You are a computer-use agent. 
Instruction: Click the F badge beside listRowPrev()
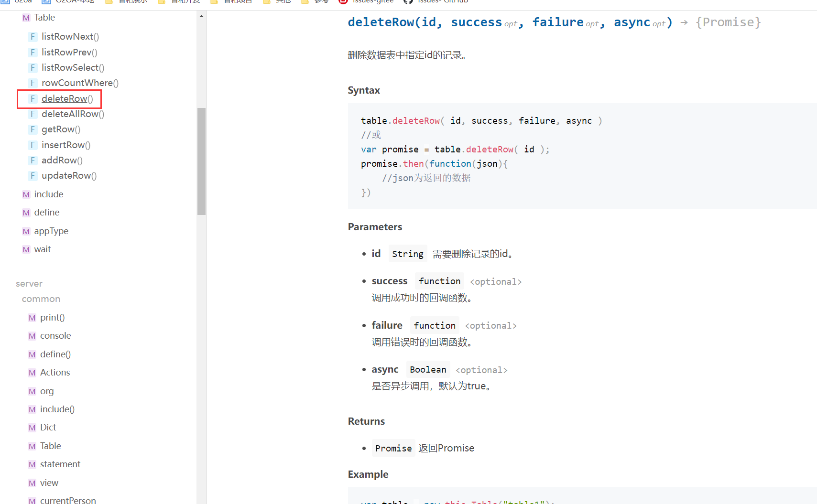[33, 53]
